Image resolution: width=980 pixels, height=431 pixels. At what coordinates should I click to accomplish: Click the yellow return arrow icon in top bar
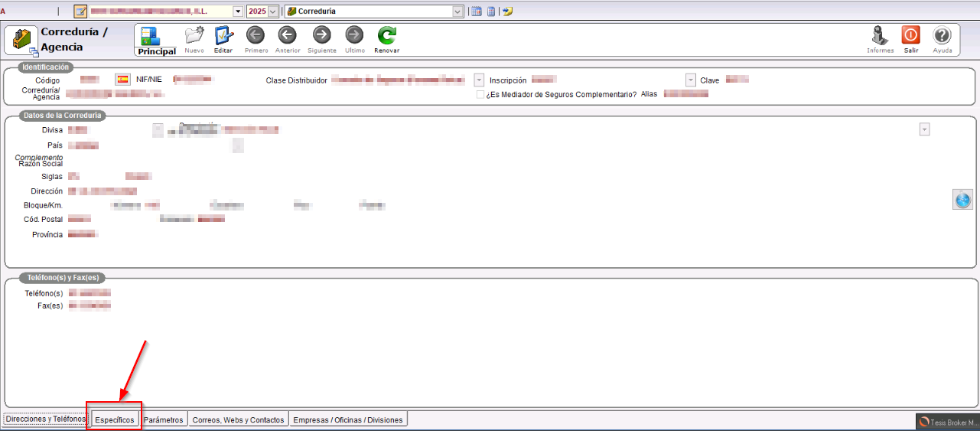tap(508, 11)
